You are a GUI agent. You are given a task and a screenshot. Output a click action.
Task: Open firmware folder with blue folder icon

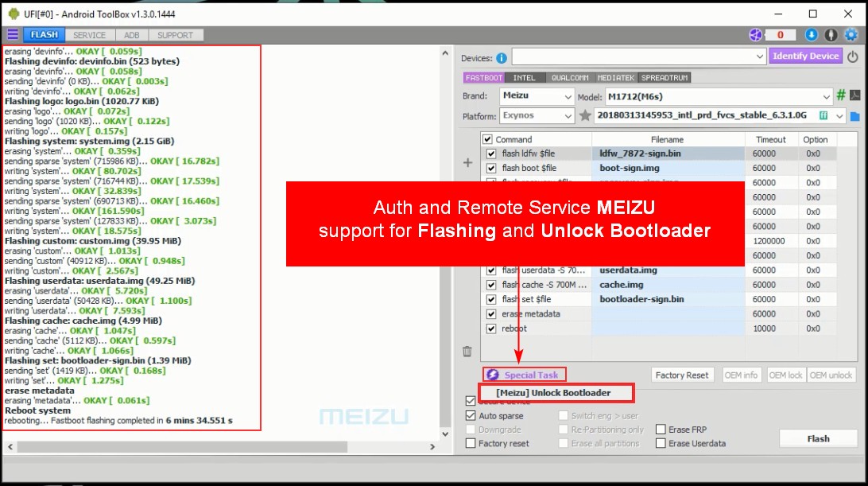coord(855,116)
